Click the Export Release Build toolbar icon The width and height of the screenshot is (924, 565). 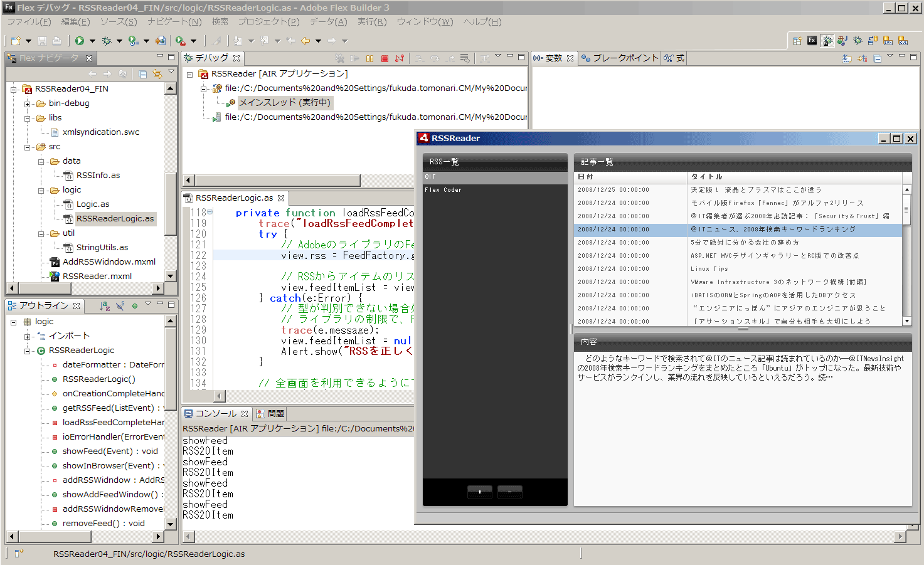click(x=161, y=41)
